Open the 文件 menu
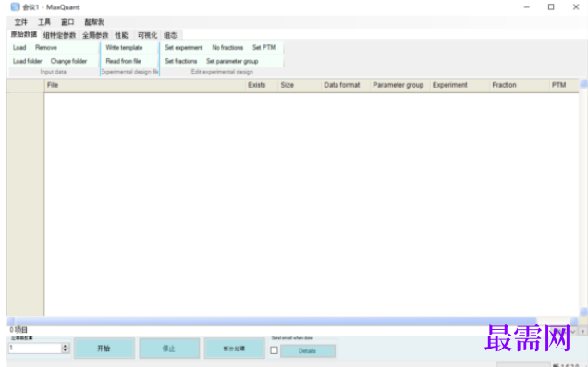This screenshot has width=588, height=367. click(x=21, y=22)
